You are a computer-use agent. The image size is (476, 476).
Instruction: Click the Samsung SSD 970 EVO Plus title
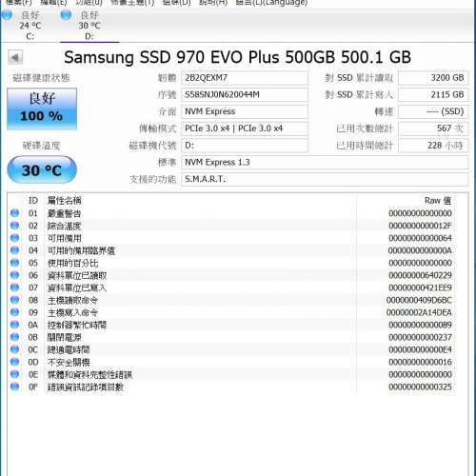[237, 57]
